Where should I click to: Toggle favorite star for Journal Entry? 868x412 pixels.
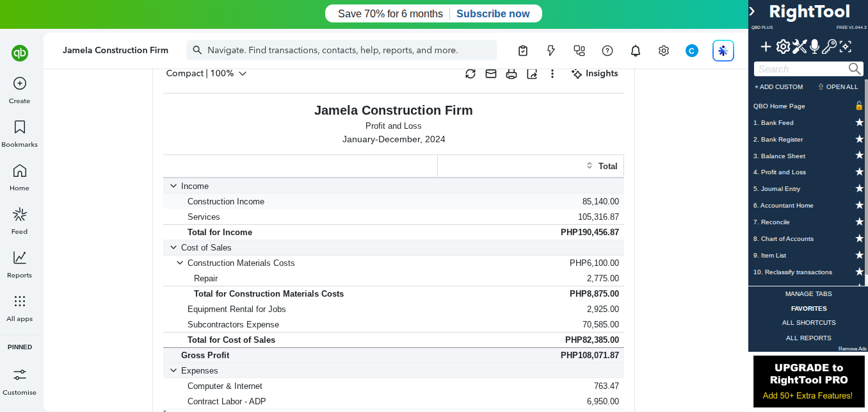pos(860,188)
